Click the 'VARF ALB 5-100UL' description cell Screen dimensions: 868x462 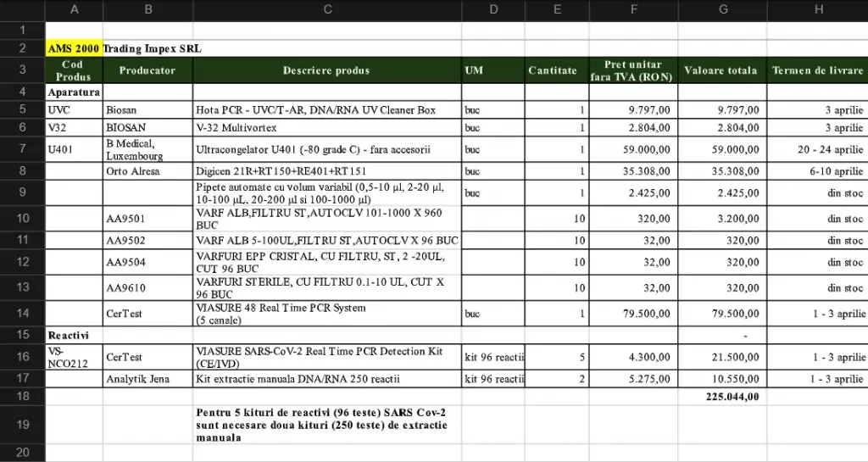click(327, 240)
